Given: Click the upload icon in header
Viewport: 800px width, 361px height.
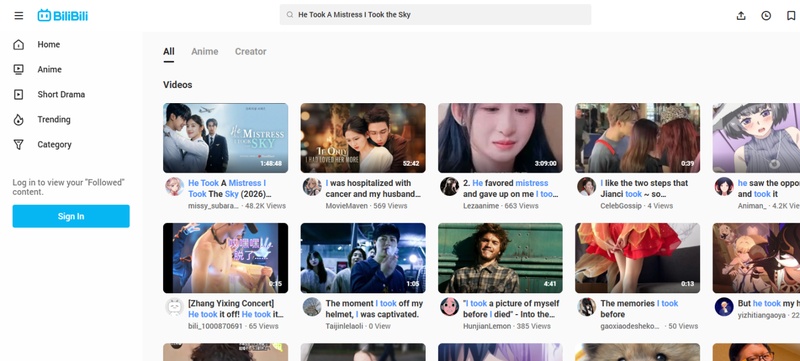Looking at the screenshot, I should point(741,16).
